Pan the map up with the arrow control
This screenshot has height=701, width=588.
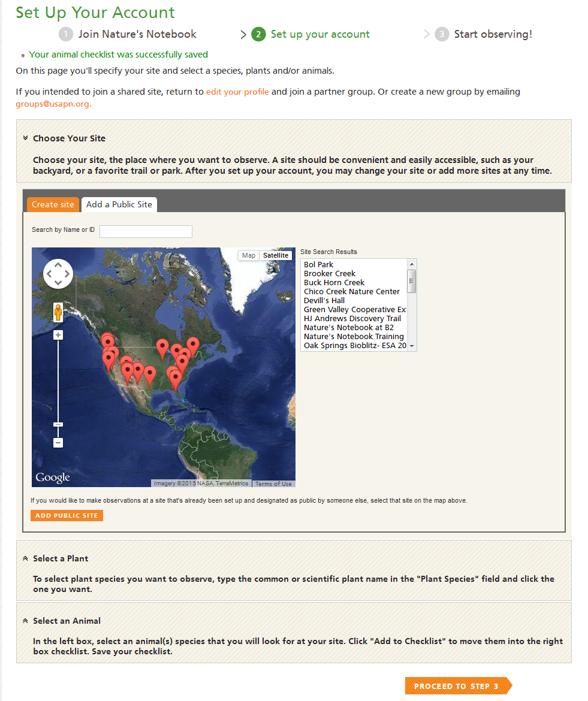(x=58, y=265)
